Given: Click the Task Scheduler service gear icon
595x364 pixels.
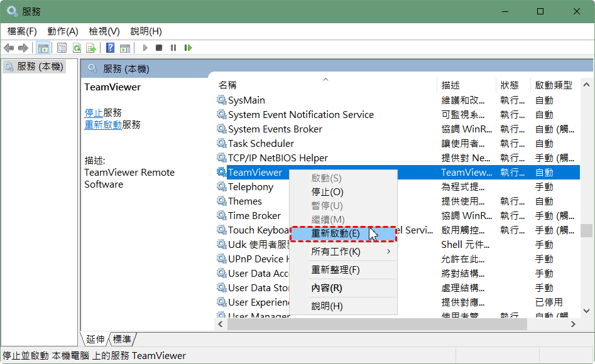Looking at the screenshot, I should tap(222, 143).
